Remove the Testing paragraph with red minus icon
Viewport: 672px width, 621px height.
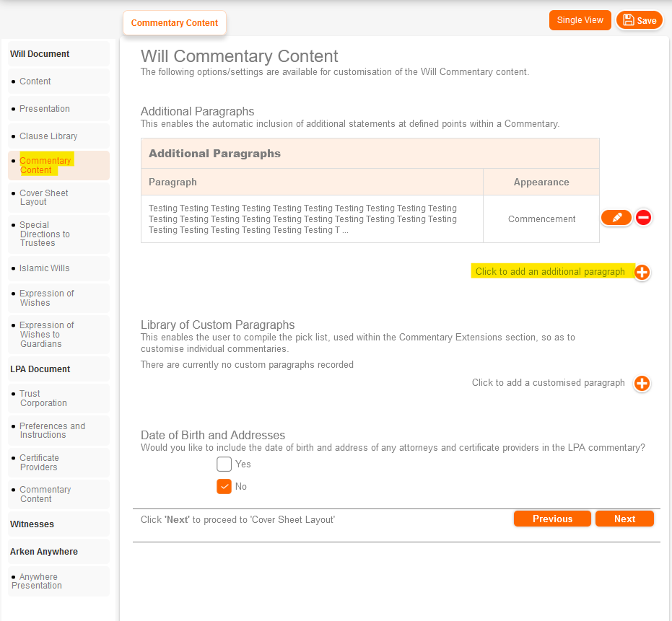coord(643,217)
